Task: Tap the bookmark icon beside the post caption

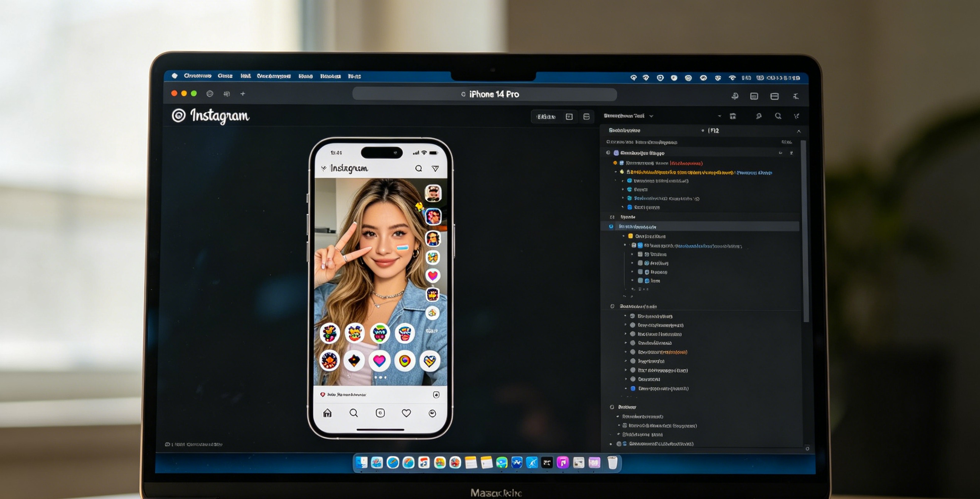Action: click(x=436, y=395)
